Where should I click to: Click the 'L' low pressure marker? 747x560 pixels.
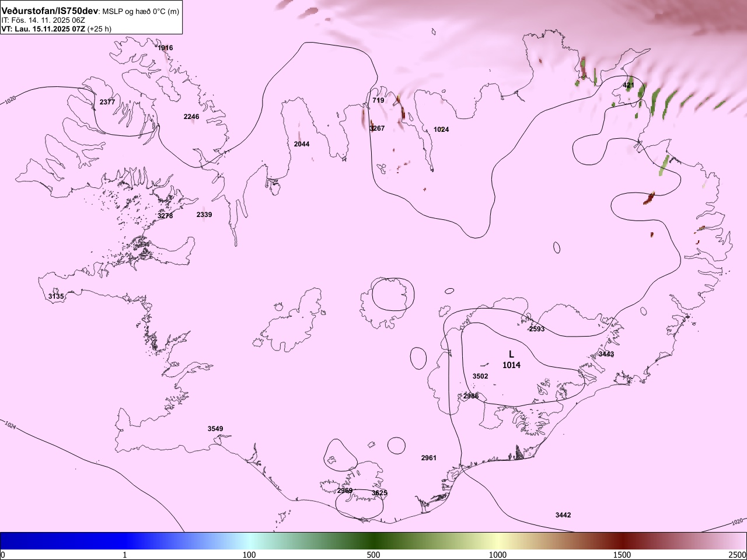pyautogui.click(x=511, y=354)
